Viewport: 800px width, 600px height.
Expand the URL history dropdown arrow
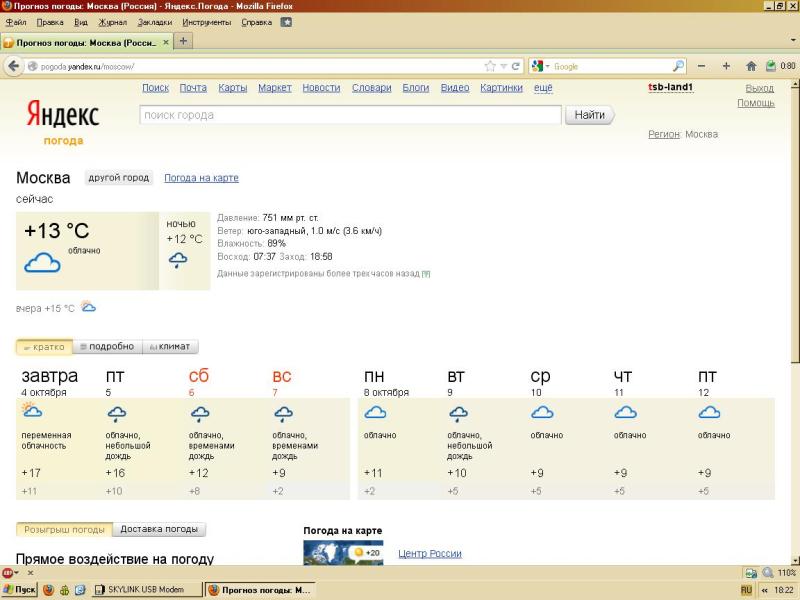click(504, 66)
